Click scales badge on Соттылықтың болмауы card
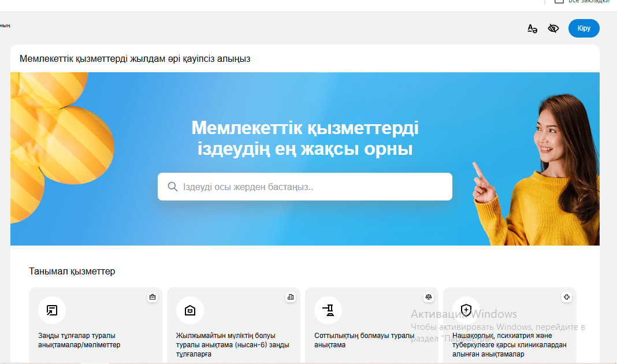Screen dimensions: 617x364 point(429,297)
